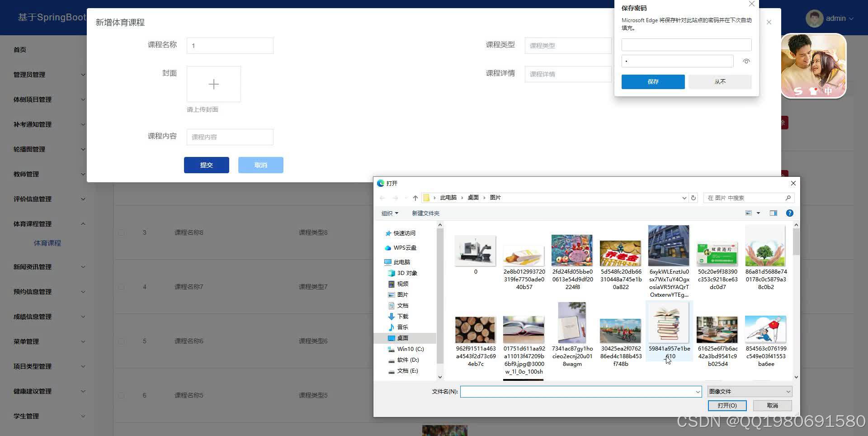
Task: Click the plus icon to upload course cover
Action: [x=213, y=84]
